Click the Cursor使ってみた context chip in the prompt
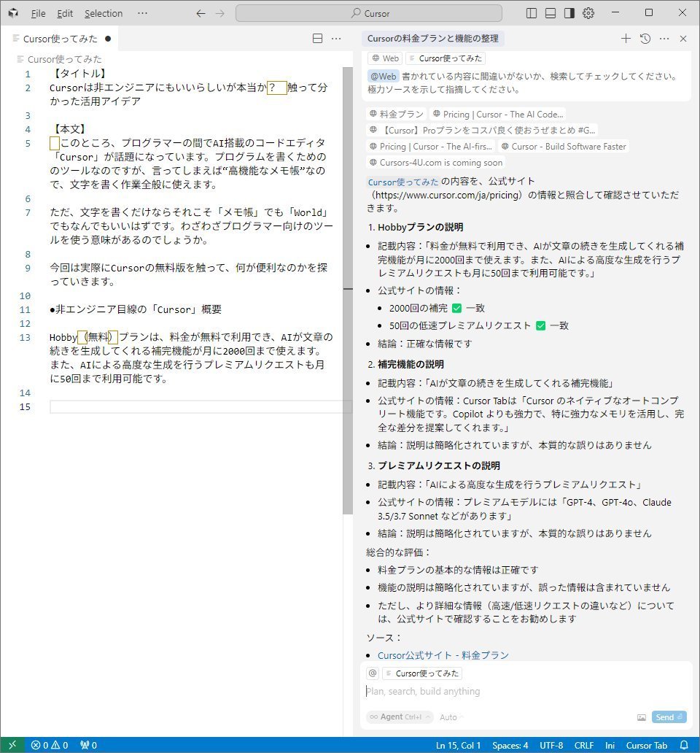The image size is (700, 753). [446, 58]
